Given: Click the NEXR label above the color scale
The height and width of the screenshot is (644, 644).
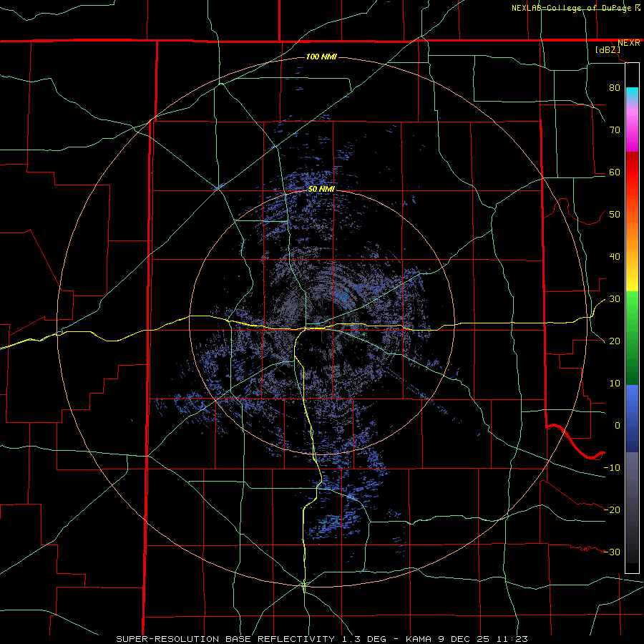Looking at the screenshot, I should (629, 43).
